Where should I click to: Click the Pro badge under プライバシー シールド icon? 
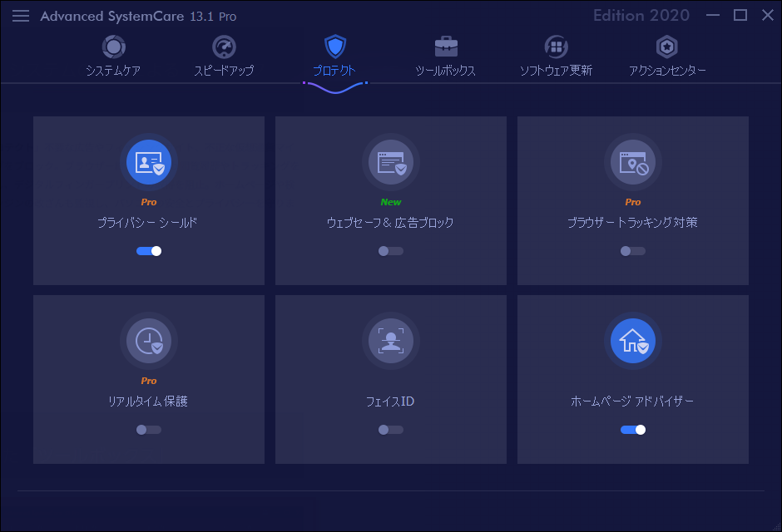(149, 202)
